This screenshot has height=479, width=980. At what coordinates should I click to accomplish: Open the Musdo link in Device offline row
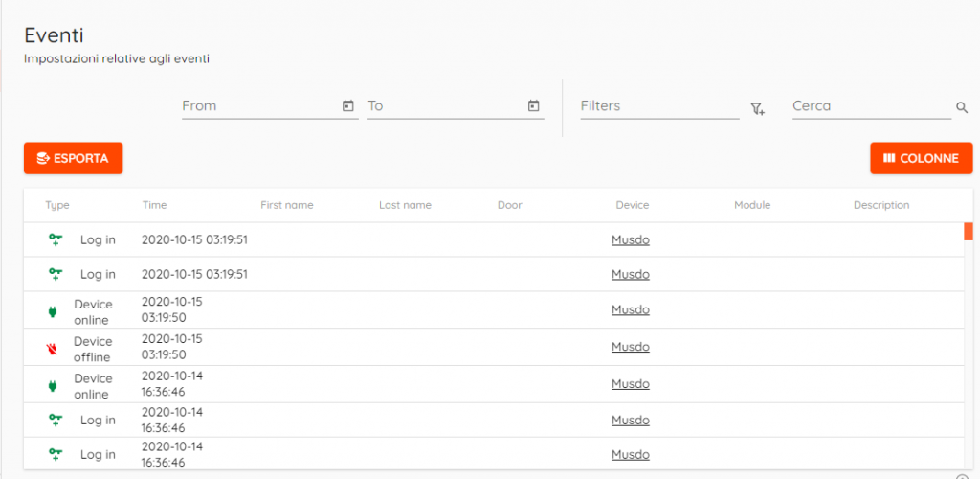tap(631, 347)
